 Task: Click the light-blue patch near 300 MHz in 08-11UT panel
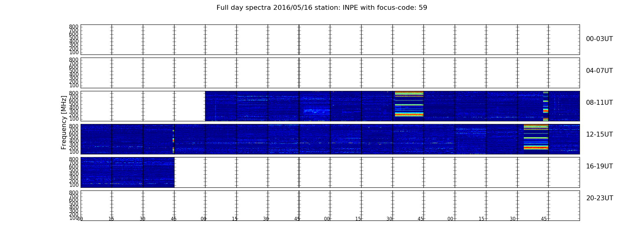pos(316,111)
